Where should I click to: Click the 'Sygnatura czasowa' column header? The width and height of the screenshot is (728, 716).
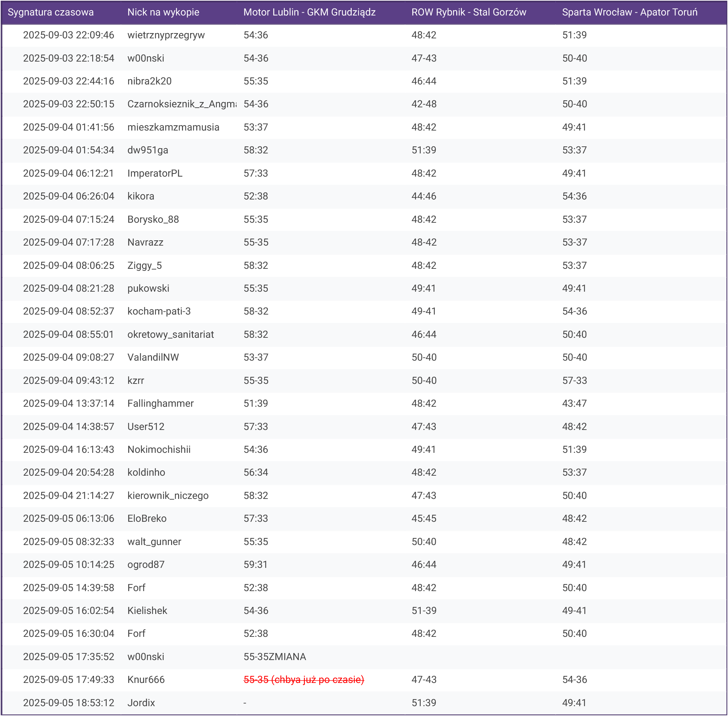[x=51, y=12]
